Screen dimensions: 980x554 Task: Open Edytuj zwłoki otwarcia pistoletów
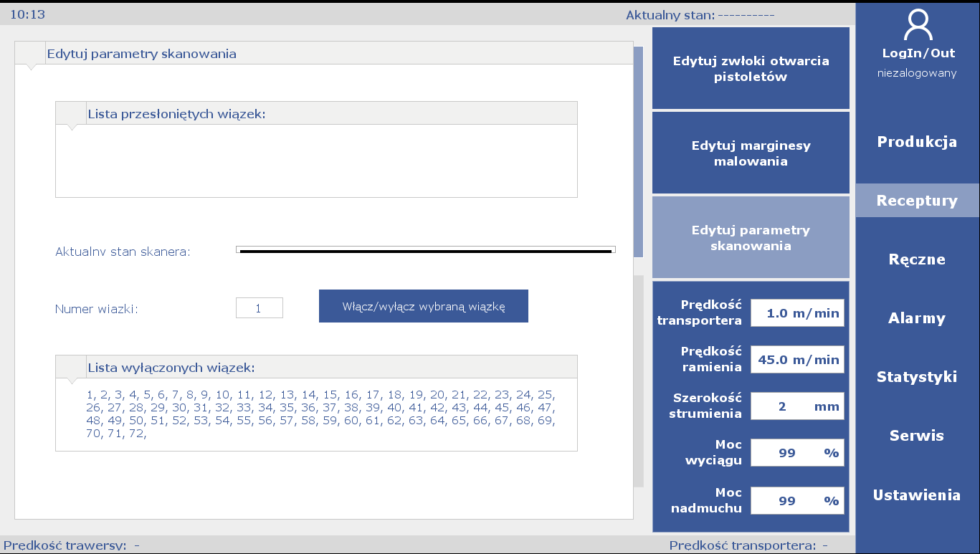[751, 68]
